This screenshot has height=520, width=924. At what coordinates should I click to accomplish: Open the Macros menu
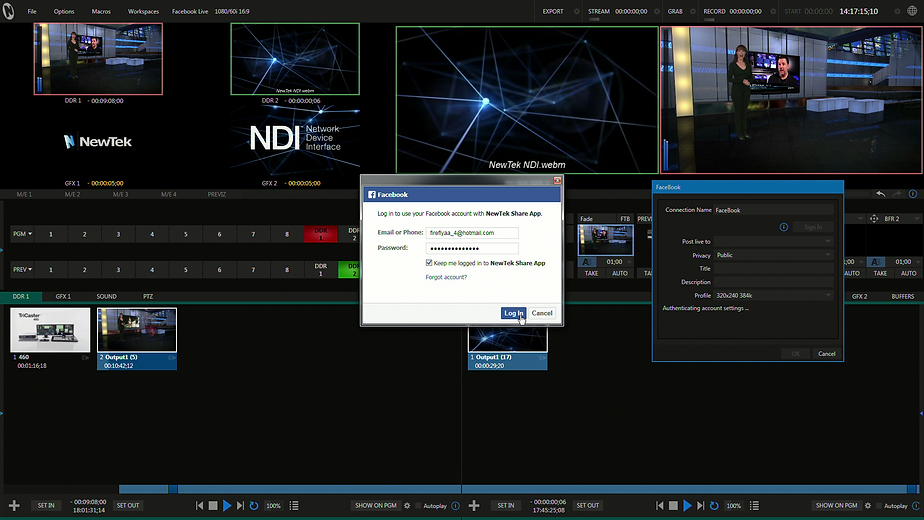point(101,11)
